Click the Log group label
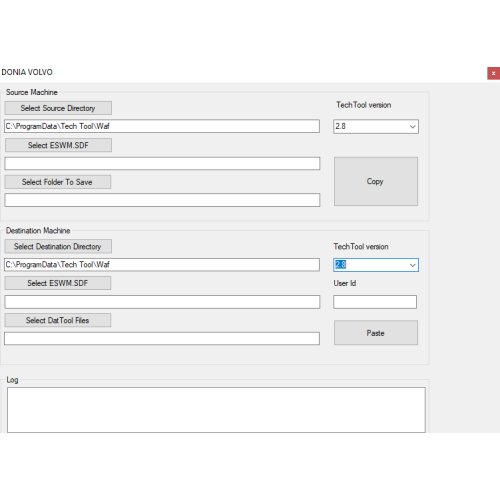This screenshot has width=500, height=500. [x=12, y=380]
